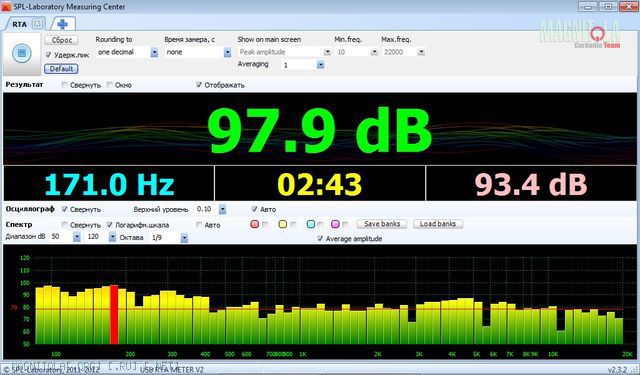Click the Save banks button

coord(382,224)
